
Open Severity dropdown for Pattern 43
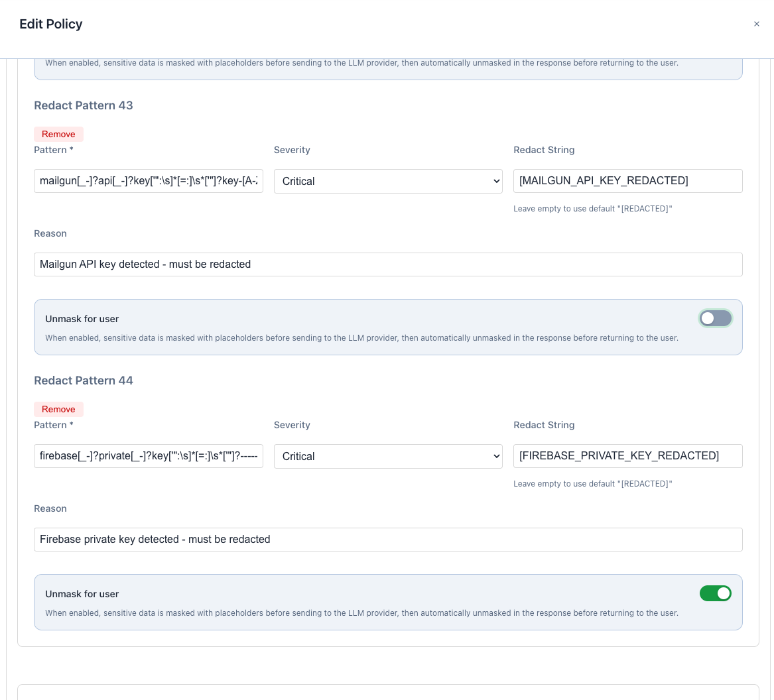coord(388,181)
